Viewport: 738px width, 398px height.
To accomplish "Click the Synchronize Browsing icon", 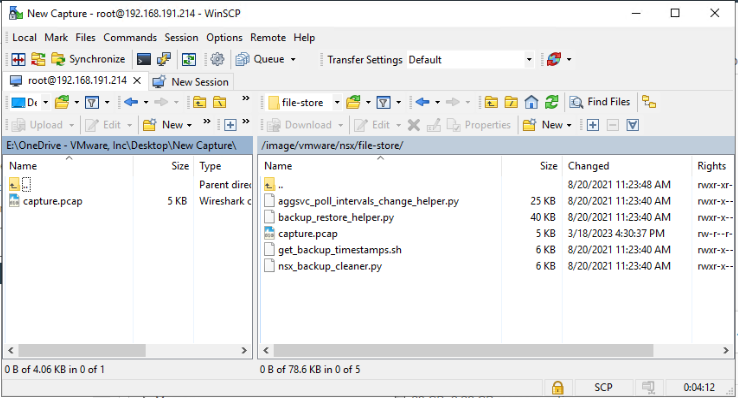I will tap(38, 59).
